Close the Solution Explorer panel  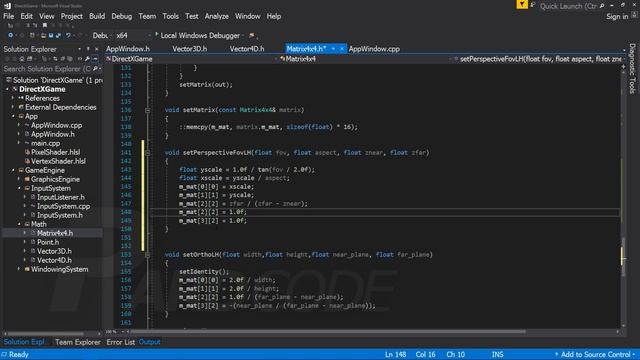pyautogui.click(x=97, y=49)
